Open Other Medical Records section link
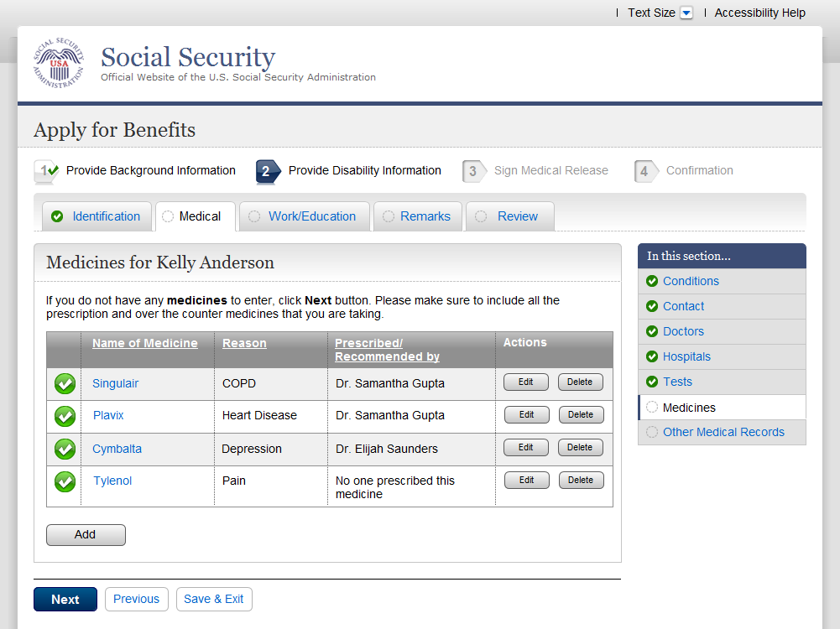The image size is (840, 629). pyautogui.click(x=723, y=432)
